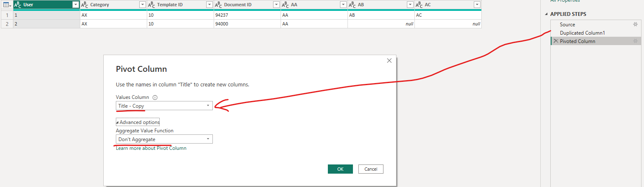The height and width of the screenshot is (187, 644).
Task: Open Aggregate Value Function dropdown
Action: pyautogui.click(x=164, y=139)
